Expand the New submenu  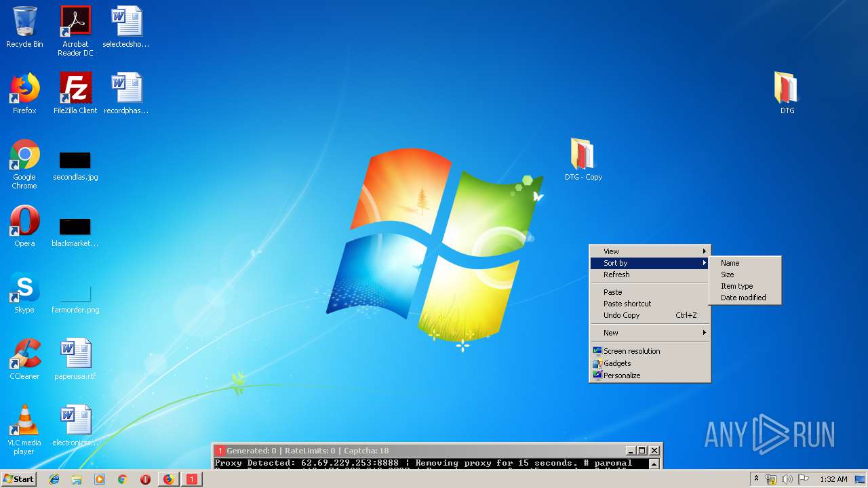[650, 333]
